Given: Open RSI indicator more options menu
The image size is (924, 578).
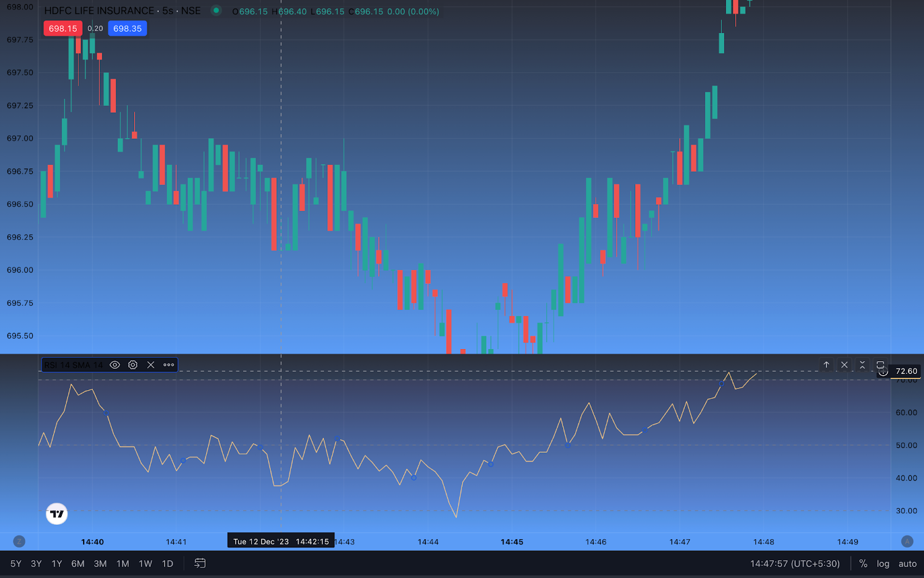Looking at the screenshot, I should pyautogui.click(x=169, y=365).
